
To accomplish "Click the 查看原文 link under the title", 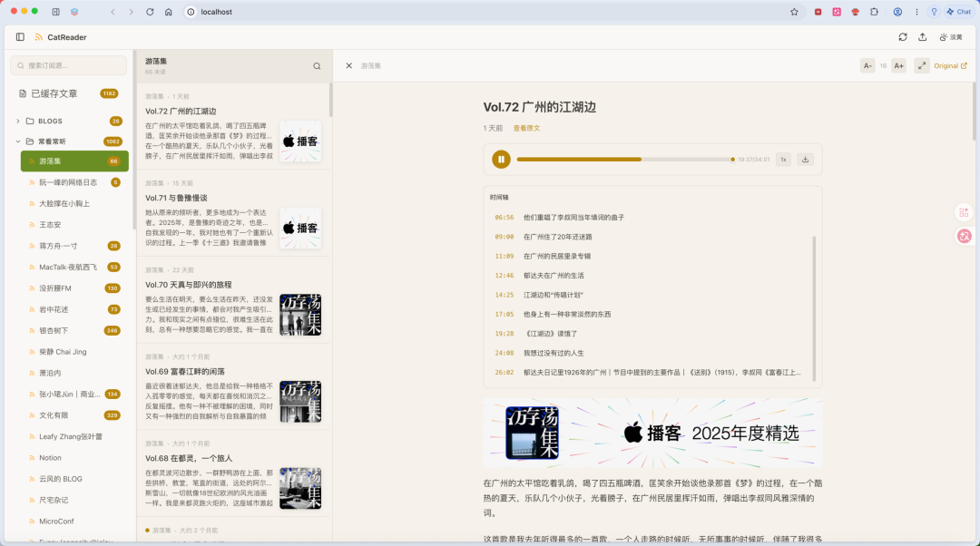I will 526,128.
